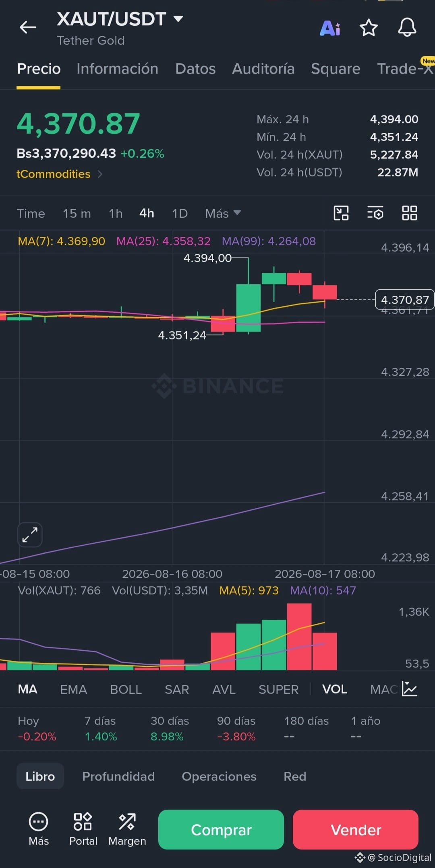The width and height of the screenshot is (435, 868).
Task: Open the Square tab
Action: (336, 69)
